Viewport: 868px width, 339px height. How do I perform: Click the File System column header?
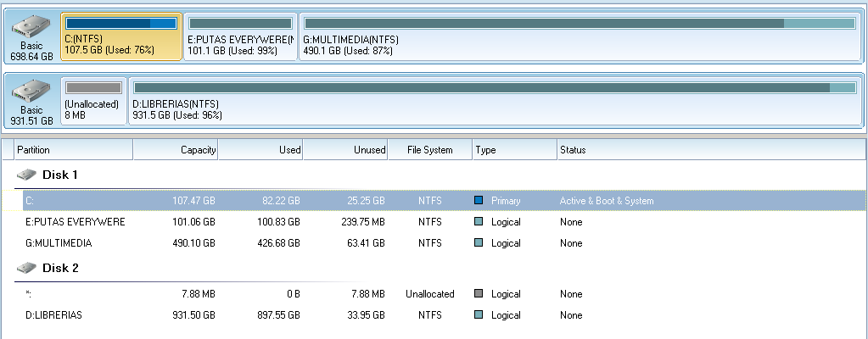[x=429, y=150]
